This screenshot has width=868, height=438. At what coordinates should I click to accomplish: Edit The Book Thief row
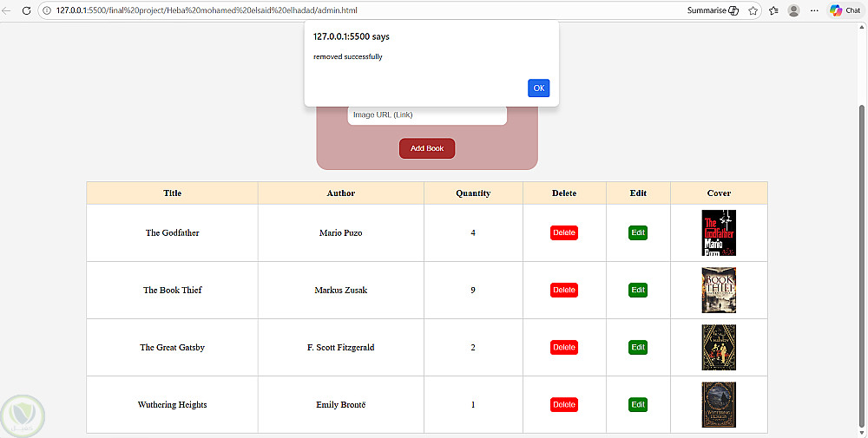(638, 290)
